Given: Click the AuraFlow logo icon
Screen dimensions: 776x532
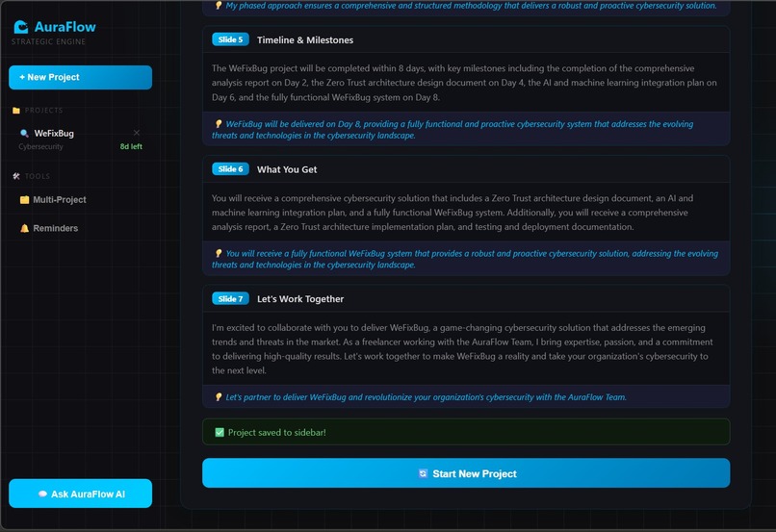Looking at the screenshot, I should [x=21, y=27].
